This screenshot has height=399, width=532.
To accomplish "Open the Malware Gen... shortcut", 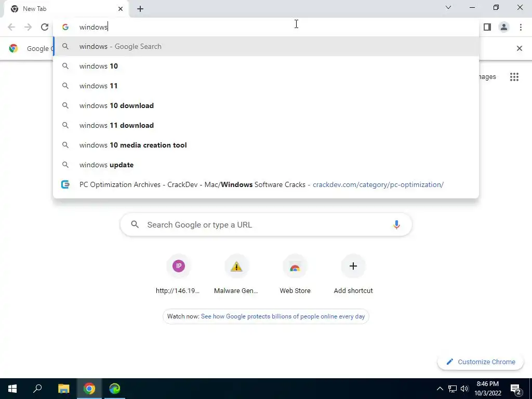I will pyautogui.click(x=236, y=275).
